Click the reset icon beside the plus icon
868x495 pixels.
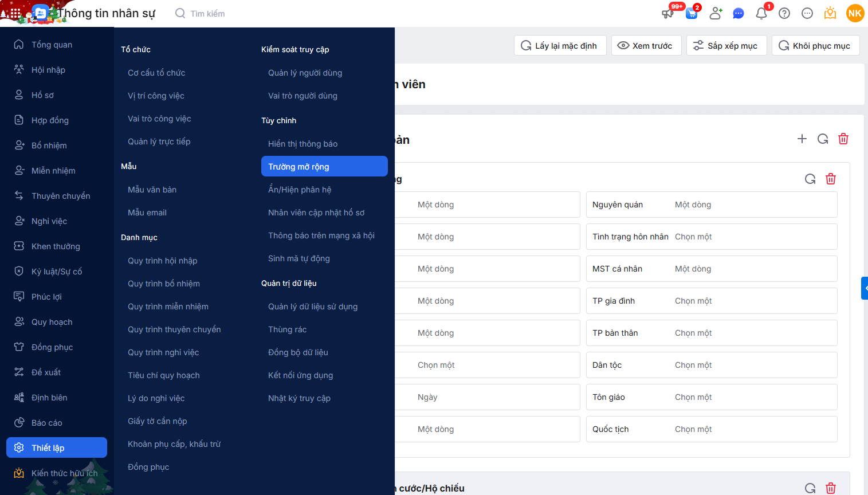tap(823, 139)
